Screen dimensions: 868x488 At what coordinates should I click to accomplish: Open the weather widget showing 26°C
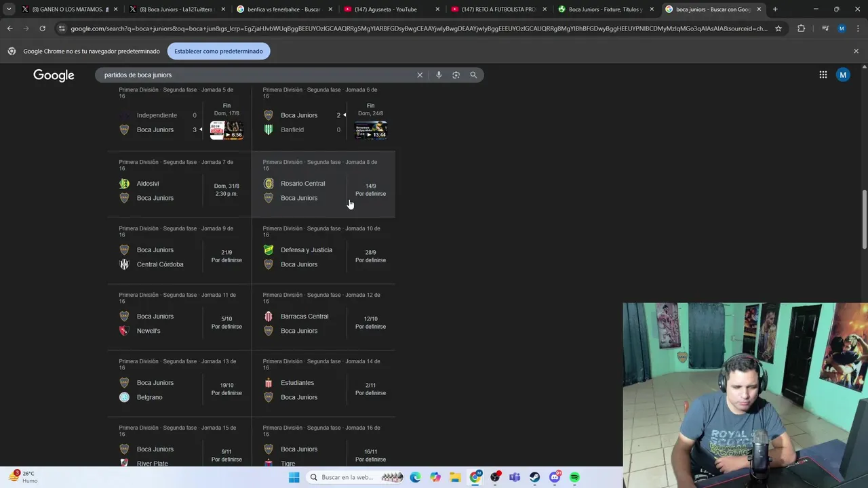pyautogui.click(x=24, y=477)
